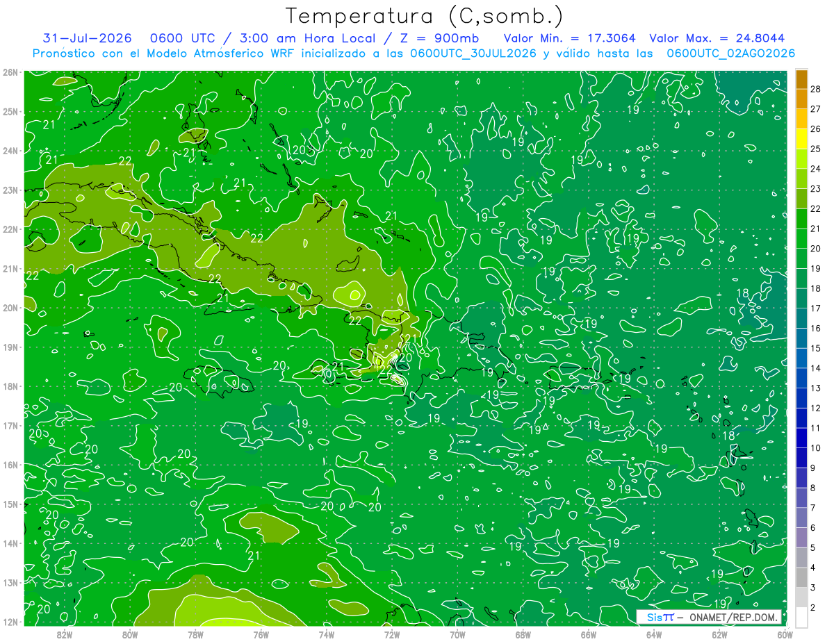Click the "16N" latitude axis label

tap(10, 465)
